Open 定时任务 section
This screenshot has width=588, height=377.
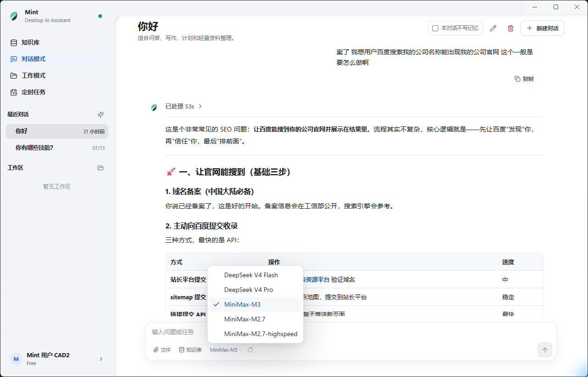[57, 92]
